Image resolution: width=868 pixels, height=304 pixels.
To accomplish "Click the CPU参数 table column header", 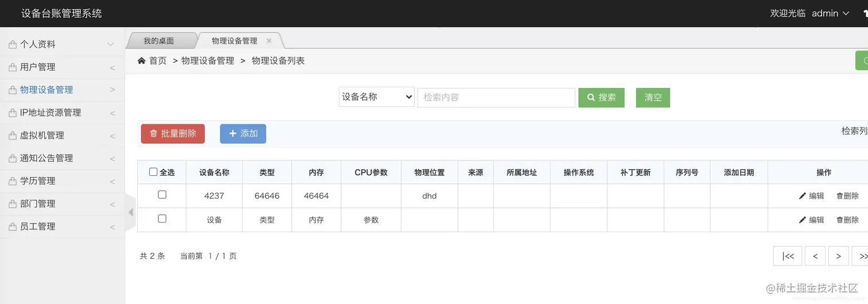I will [x=371, y=172].
